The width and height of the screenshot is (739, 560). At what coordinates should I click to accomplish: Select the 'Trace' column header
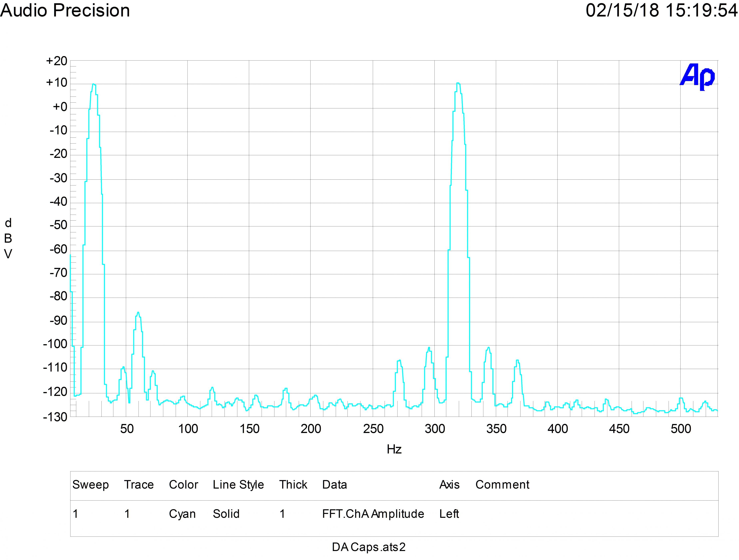(139, 485)
